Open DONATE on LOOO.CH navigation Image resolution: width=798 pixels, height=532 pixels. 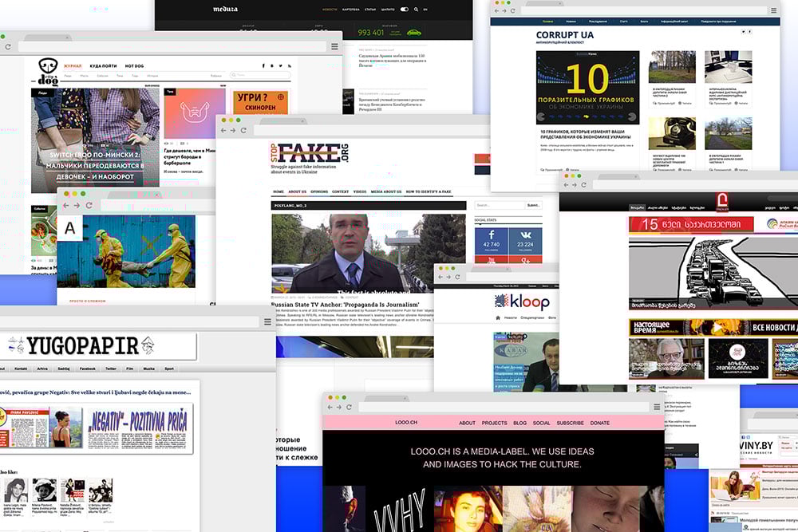(x=599, y=424)
